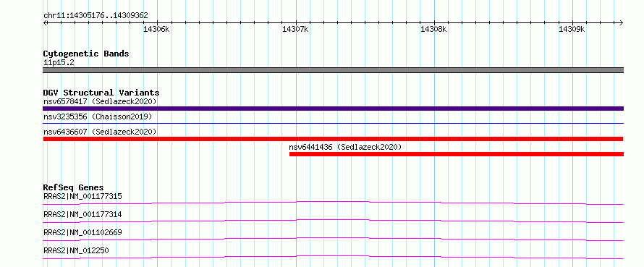Click the thin blue nsv3235356 variant line
Screen dimensions: 644x267
[x=333, y=123]
